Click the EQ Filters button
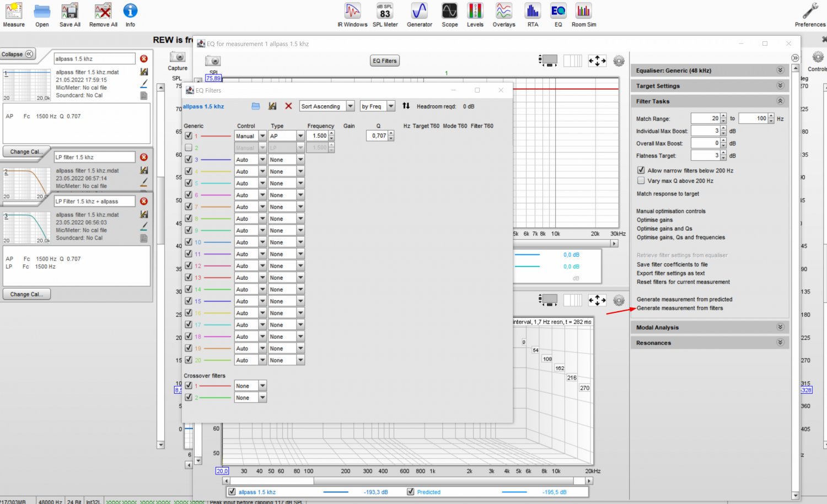 [384, 61]
